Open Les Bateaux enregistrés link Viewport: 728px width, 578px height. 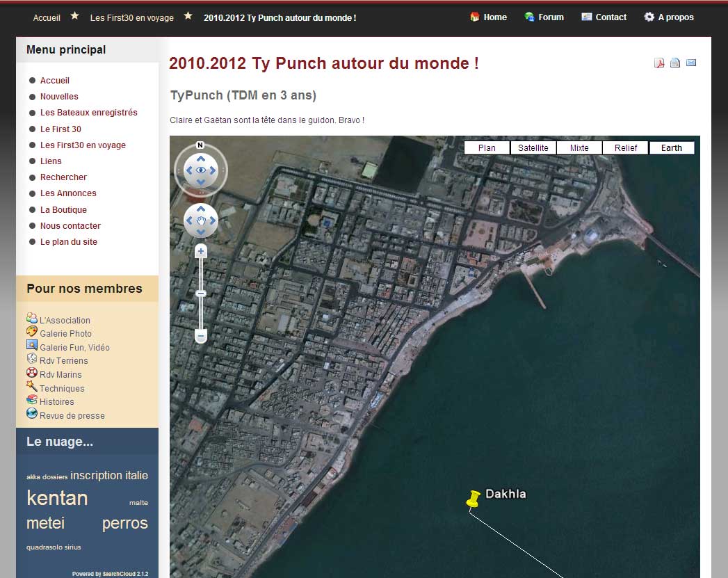[x=88, y=113]
